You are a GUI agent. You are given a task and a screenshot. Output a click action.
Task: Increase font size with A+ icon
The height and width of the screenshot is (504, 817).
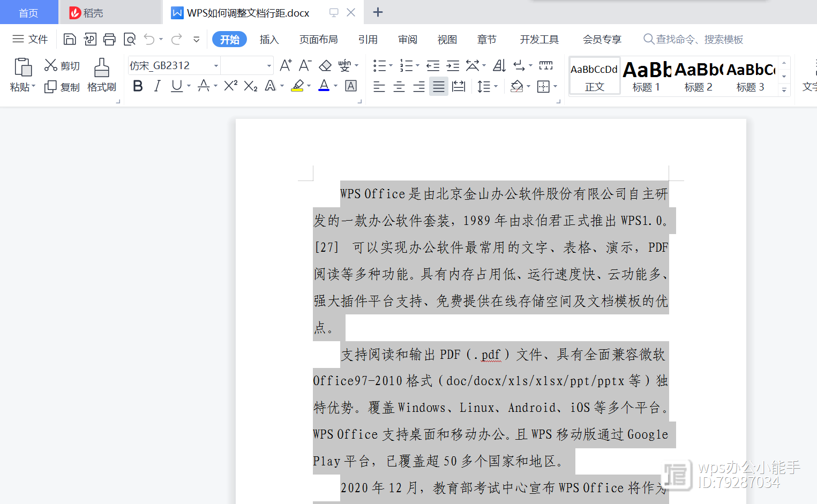click(x=286, y=65)
